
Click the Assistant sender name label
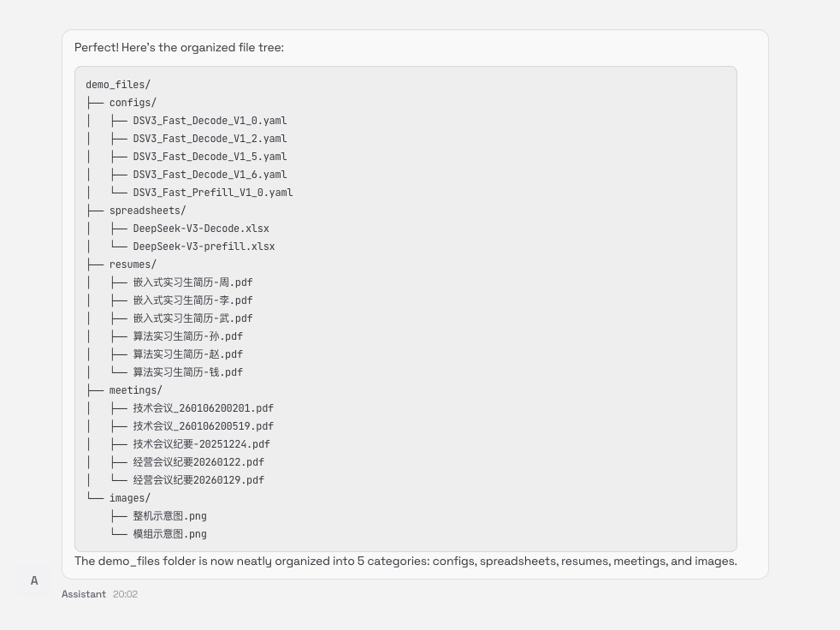point(84,594)
